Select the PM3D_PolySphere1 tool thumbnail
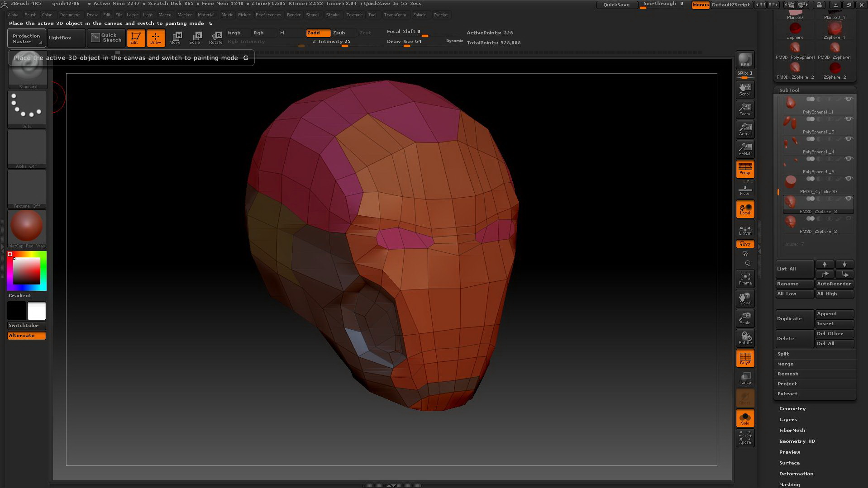The height and width of the screenshot is (488, 868). [795, 51]
